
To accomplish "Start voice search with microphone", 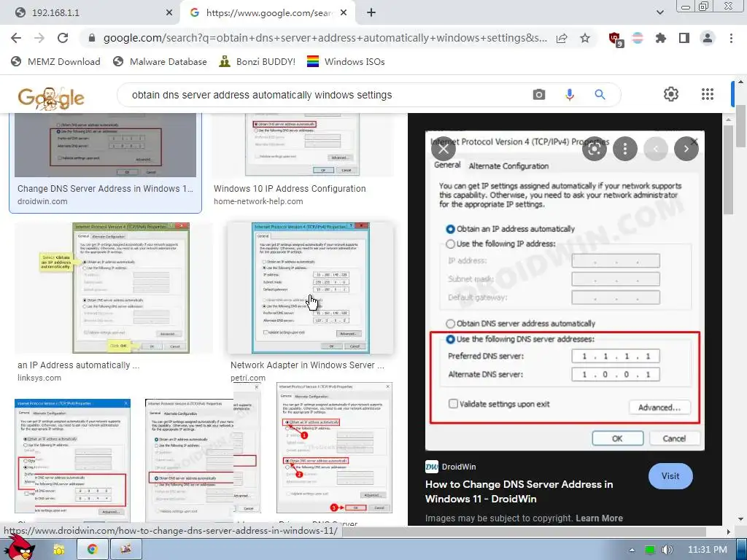I will [569, 95].
